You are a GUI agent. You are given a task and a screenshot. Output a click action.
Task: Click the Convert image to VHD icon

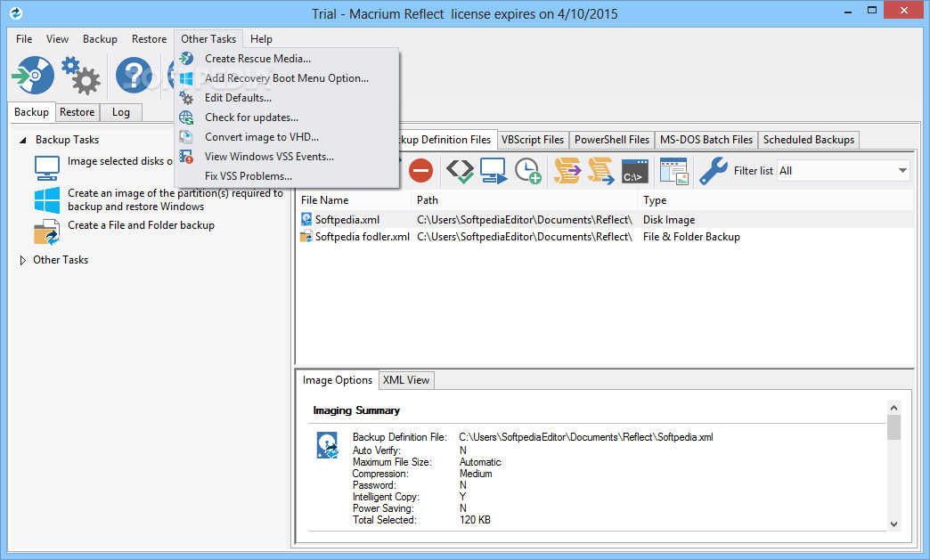pyautogui.click(x=186, y=137)
